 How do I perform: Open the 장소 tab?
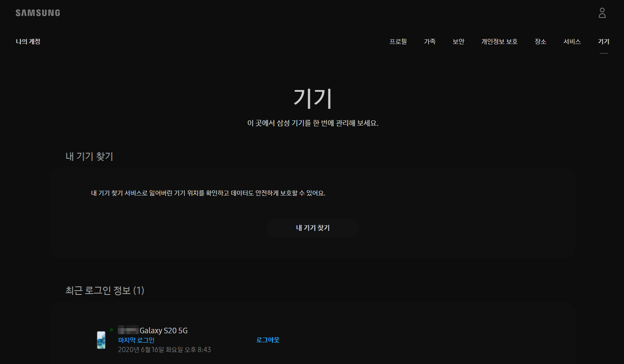coord(540,41)
